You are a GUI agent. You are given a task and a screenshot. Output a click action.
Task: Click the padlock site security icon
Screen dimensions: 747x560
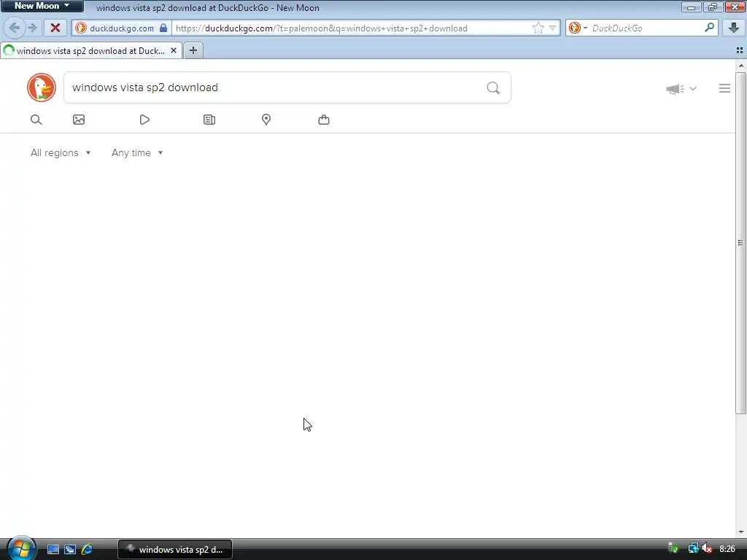coord(163,28)
